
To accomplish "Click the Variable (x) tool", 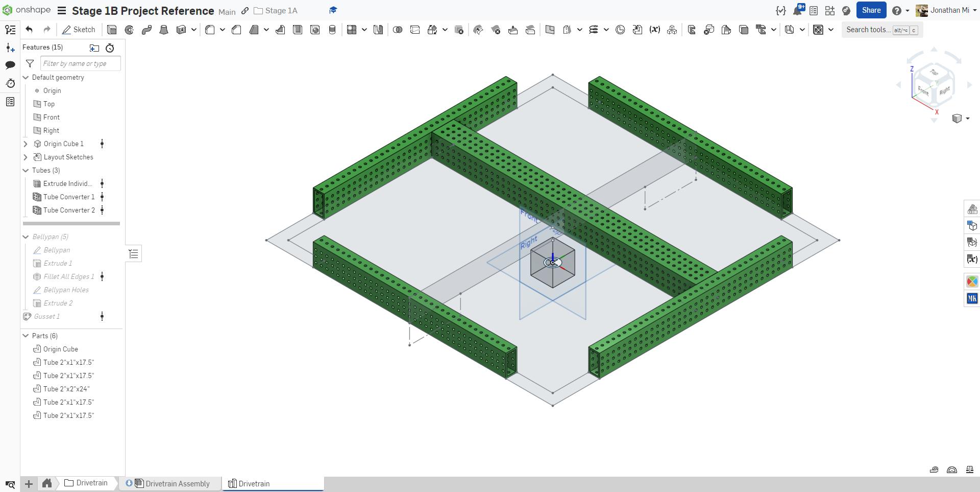I will tap(654, 30).
